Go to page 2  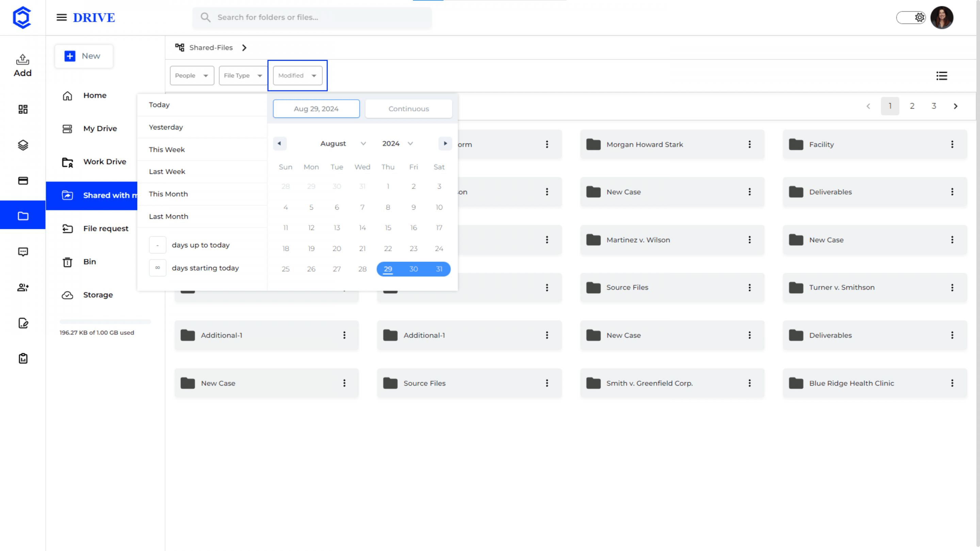(x=912, y=106)
